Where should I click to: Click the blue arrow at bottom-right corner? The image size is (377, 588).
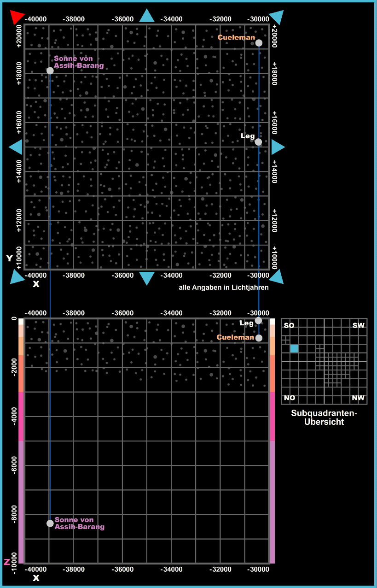point(277,276)
